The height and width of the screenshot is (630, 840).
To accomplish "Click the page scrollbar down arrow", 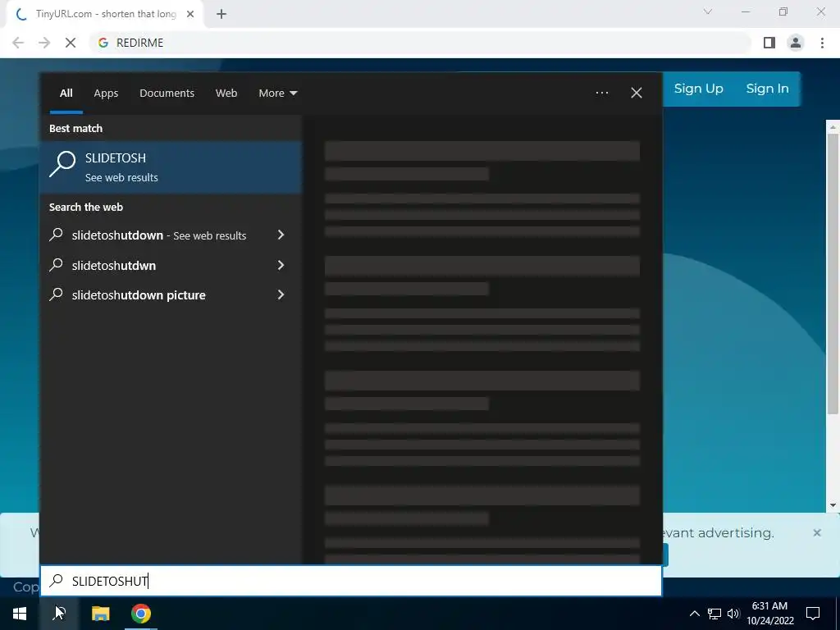I will coord(833,505).
